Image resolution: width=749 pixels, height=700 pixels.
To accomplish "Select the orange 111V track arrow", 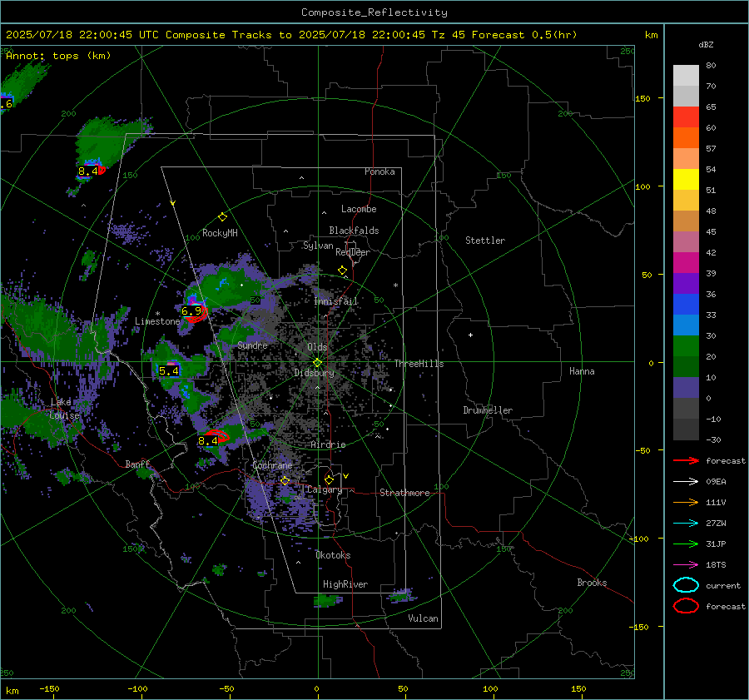I will pos(686,502).
